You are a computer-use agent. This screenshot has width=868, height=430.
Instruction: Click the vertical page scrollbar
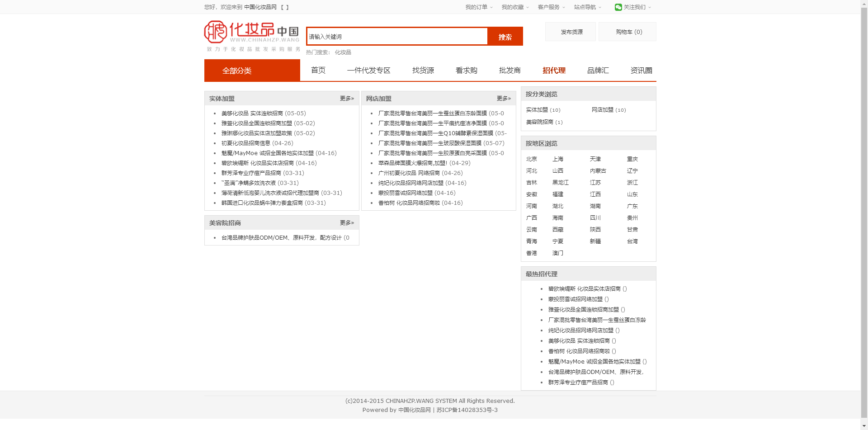point(864,181)
